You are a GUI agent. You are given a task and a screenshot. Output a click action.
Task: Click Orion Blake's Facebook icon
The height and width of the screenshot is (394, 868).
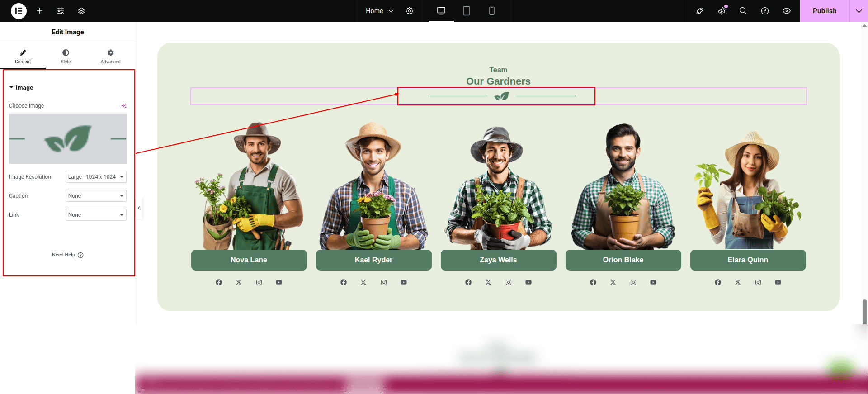coord(593,282)
